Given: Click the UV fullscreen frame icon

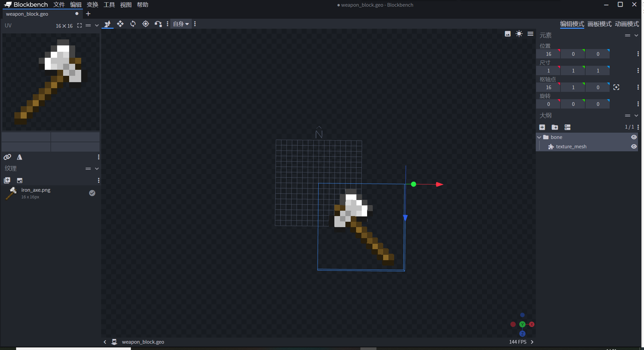Looking at the screenshot, I should (x=79, y=25).
